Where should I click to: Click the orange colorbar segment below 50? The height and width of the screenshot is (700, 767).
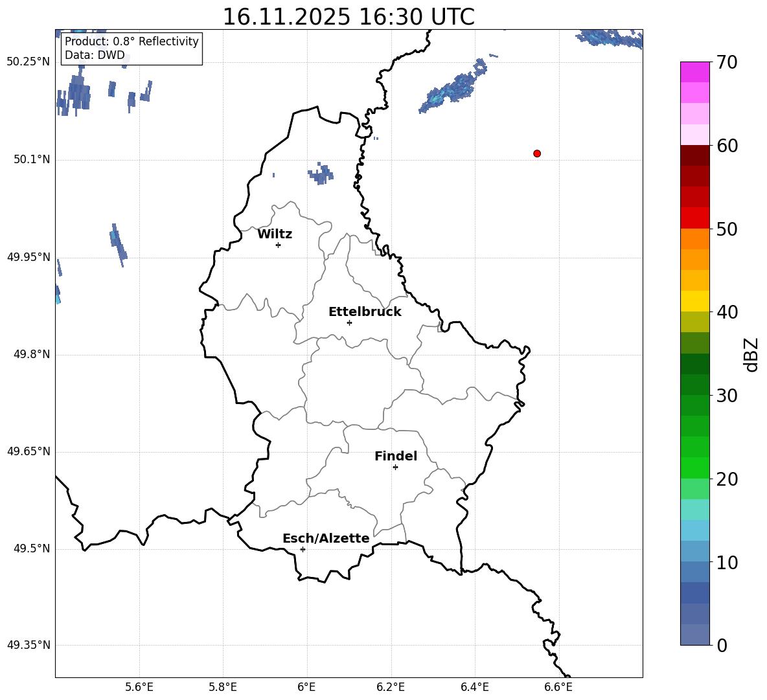[x=695, y=238]
